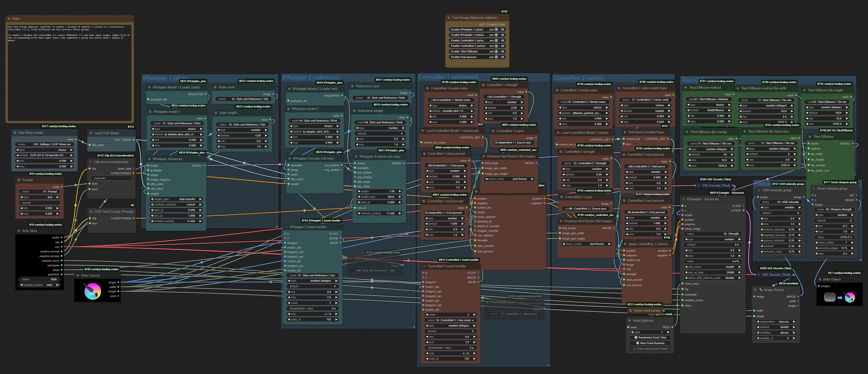Open sampler_preset auto combo in Krita Style

tap(40, 285)
